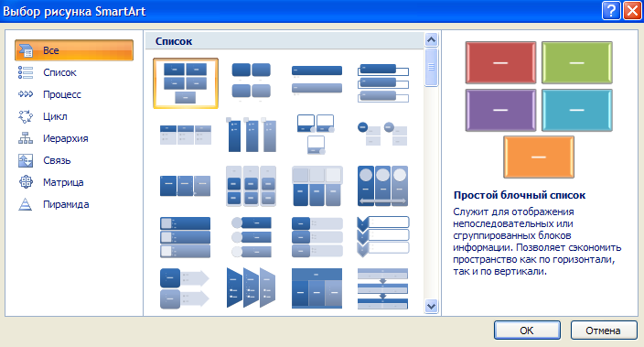Choose the four rounded squares layout

pyautogui.click(x=252, y=81)
